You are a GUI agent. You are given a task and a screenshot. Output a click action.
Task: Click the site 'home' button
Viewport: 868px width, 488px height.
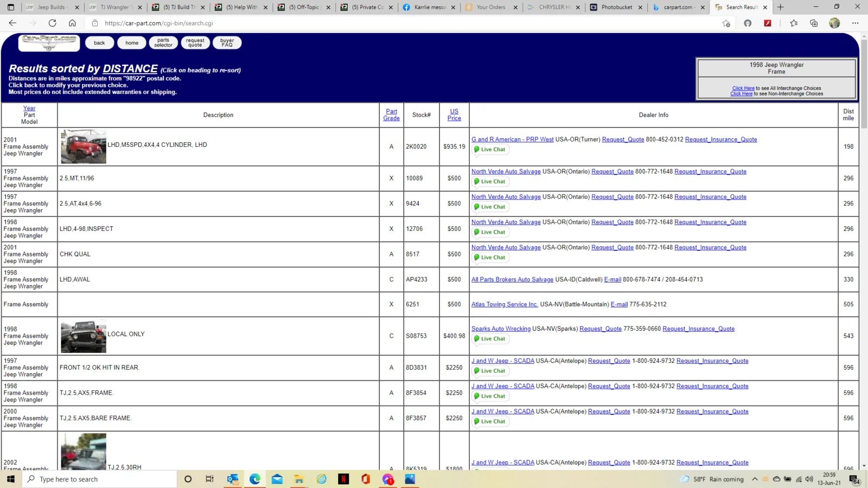[x=132, y=43]
